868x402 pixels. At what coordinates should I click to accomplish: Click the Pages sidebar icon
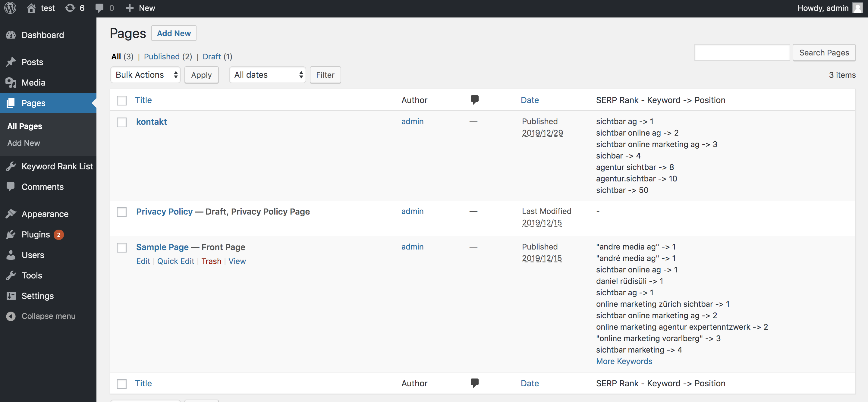(x=11, y=103)
